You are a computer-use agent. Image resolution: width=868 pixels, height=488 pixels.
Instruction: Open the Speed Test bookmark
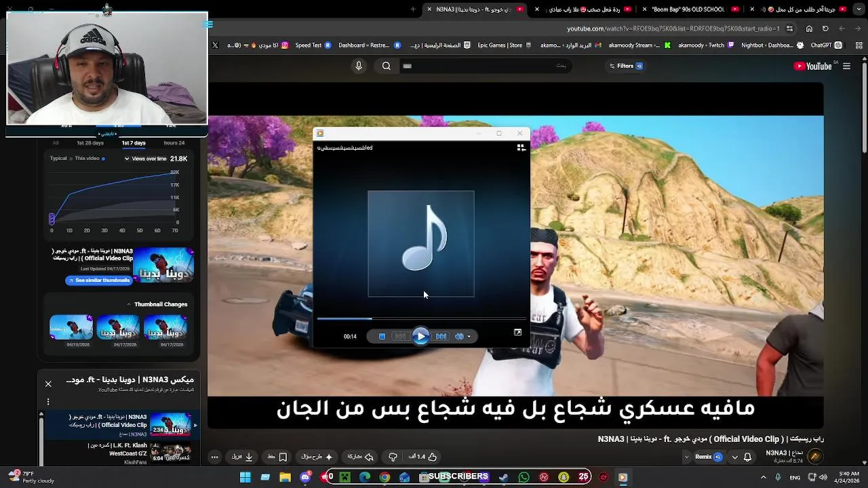(x=313, y=45)
